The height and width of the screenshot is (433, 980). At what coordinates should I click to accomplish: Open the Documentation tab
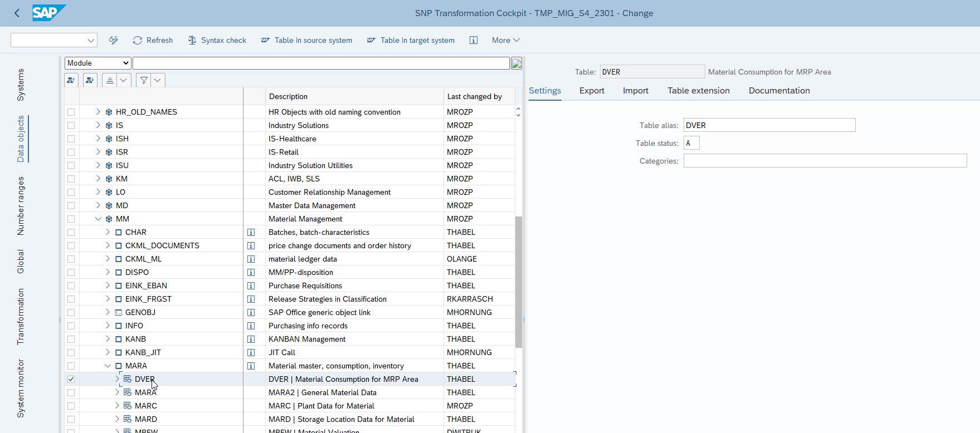click(779, 91)
